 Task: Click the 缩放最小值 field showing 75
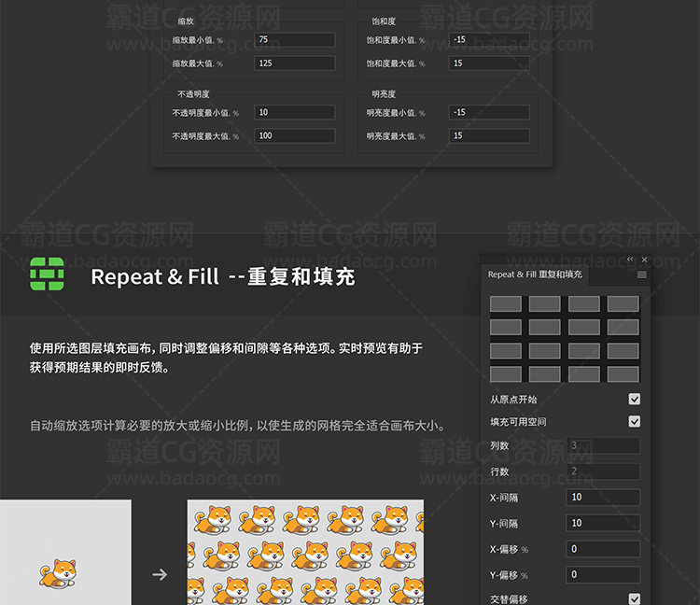[294, 40]
